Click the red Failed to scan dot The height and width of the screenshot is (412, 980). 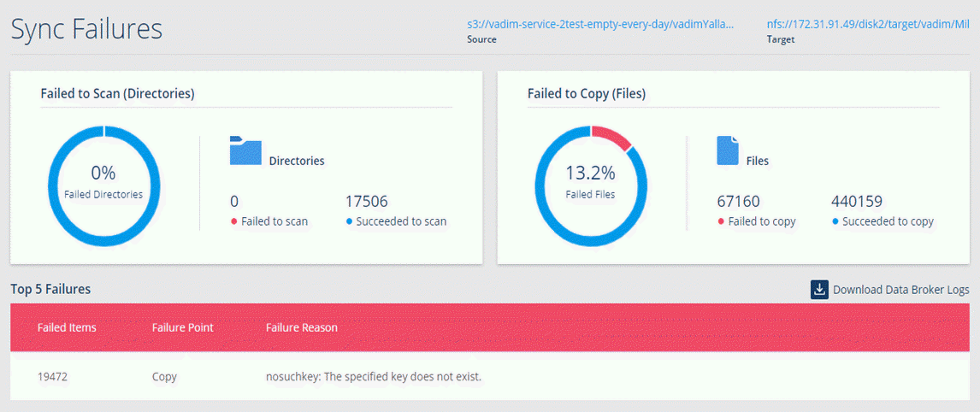pos(233,222)
